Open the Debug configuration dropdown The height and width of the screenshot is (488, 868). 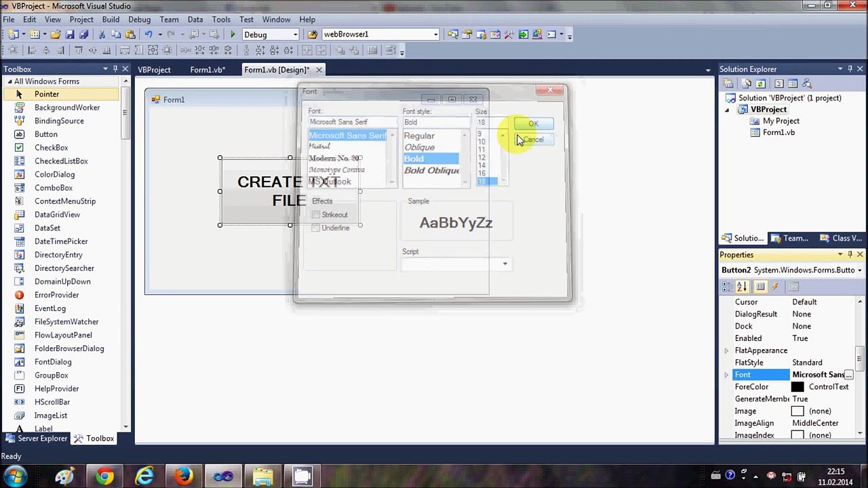click(x=295, y=35)
